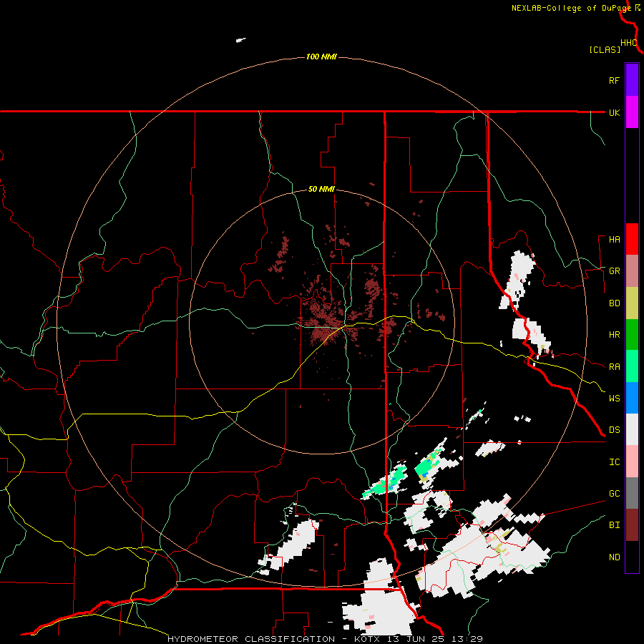This screenshot has width=644, height=644.
Task: Click the 'RA' legend label
Action: pos(614,367)
